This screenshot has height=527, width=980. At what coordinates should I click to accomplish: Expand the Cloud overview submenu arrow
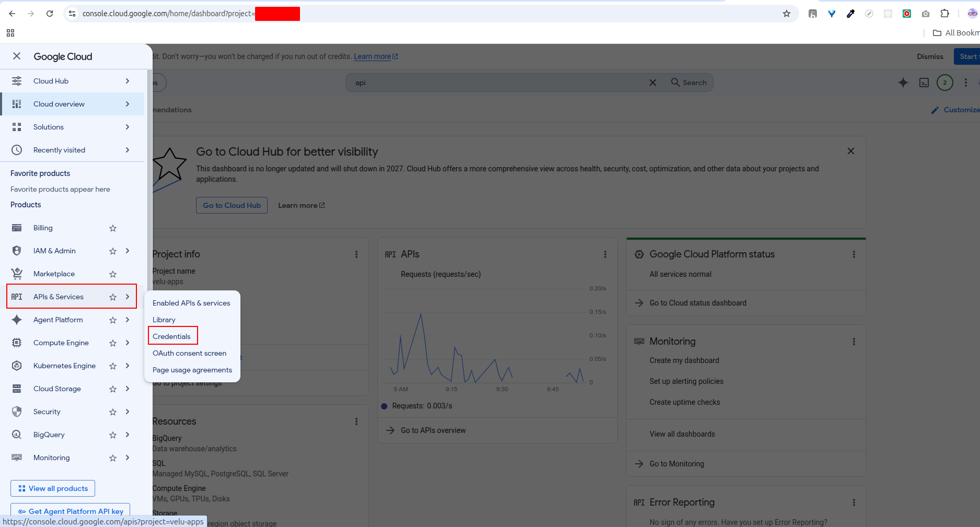(x=128, y=104)
